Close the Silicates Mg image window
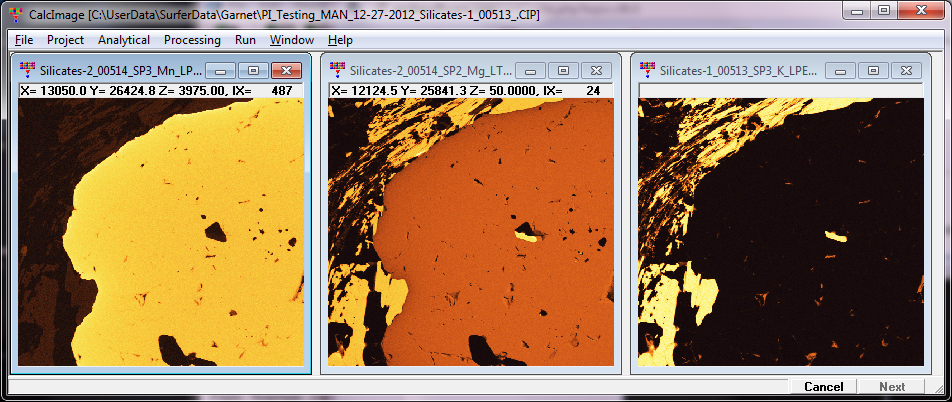Viewport: 952px width, 402px height. (597, 70)
